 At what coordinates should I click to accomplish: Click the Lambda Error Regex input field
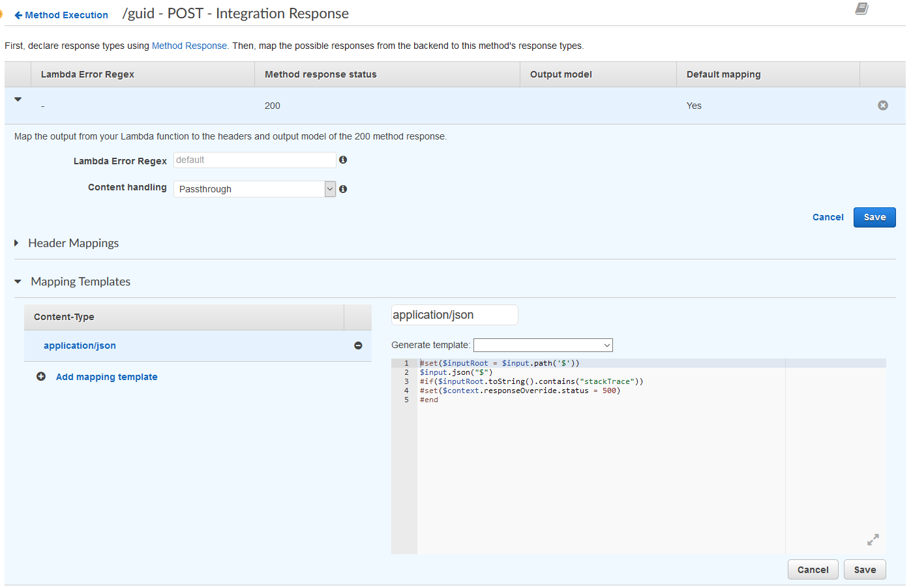point(254,160)
